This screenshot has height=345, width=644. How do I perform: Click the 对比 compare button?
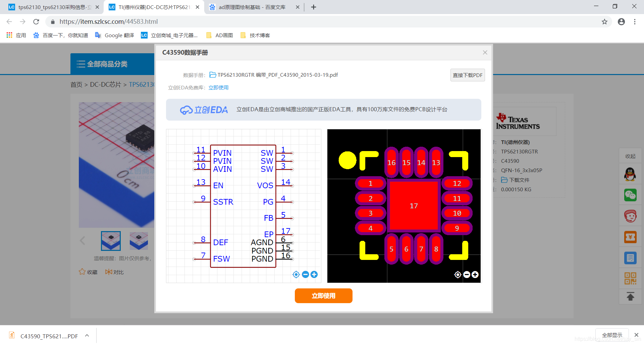coord(114,272)
